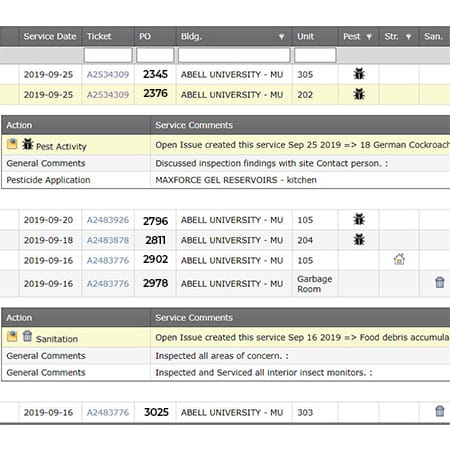Screen dimensions: 450x450
Task: Click pest bug icon for unit 305
Action: [359, 74]
